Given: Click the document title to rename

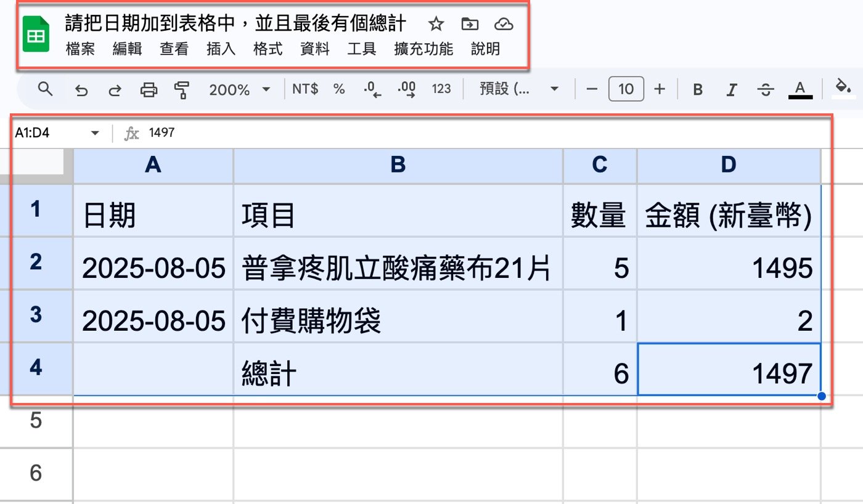Looking at the screenshot, I should point(235,24).
